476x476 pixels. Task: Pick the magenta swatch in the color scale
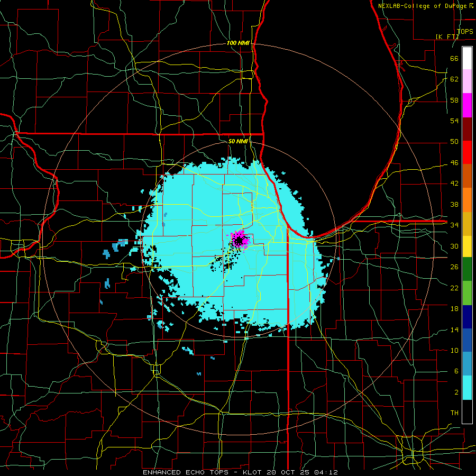click(x=467, y=105)
